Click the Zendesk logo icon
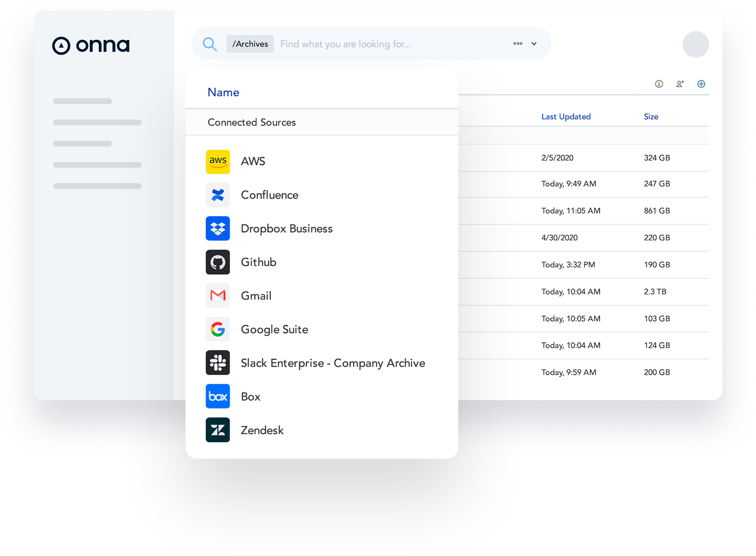 point(218,430)
